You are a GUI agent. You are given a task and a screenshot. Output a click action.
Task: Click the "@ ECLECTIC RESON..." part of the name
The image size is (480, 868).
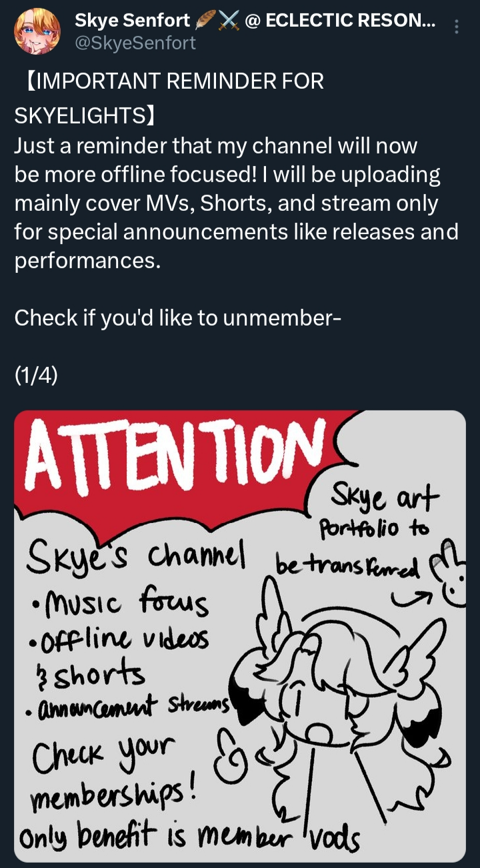click(341, 21)
